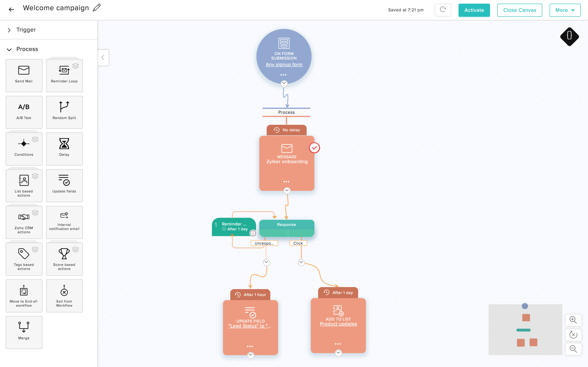Image resolution: width=588 pixels, height=367 pixels.
Task: Open the Any signup form link
Action: coord(284,65)
